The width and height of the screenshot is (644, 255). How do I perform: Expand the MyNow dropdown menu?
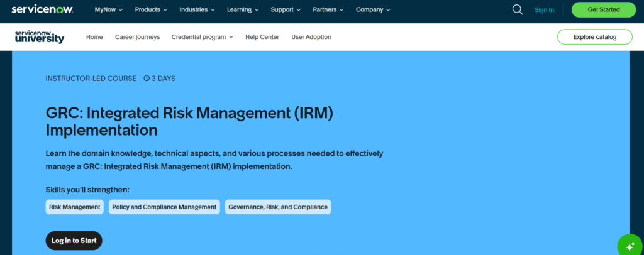(109, 10)
